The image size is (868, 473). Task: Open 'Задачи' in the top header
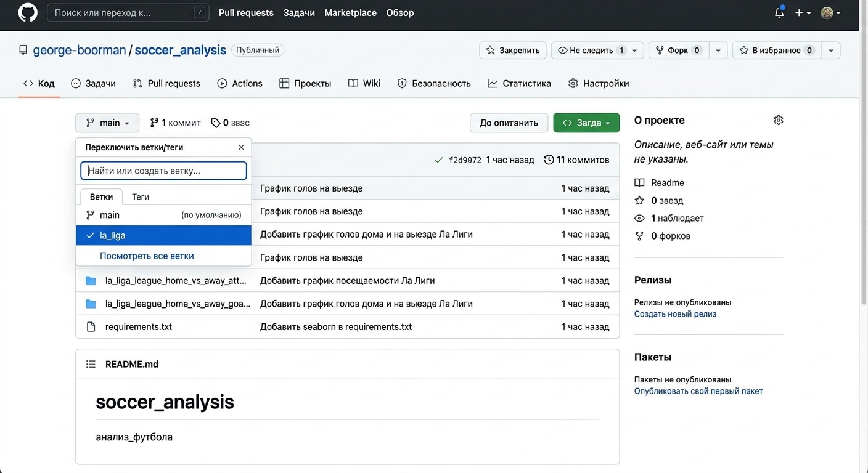pyautogui.click(x=299, y=13)
